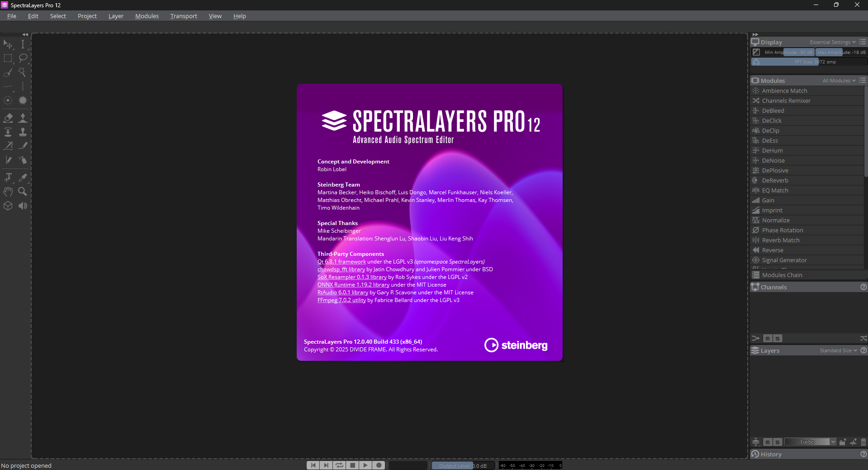Viewport: 868px width, 470px height.
Task: Open the Transport menu
Action: click(x=184, y=16)
